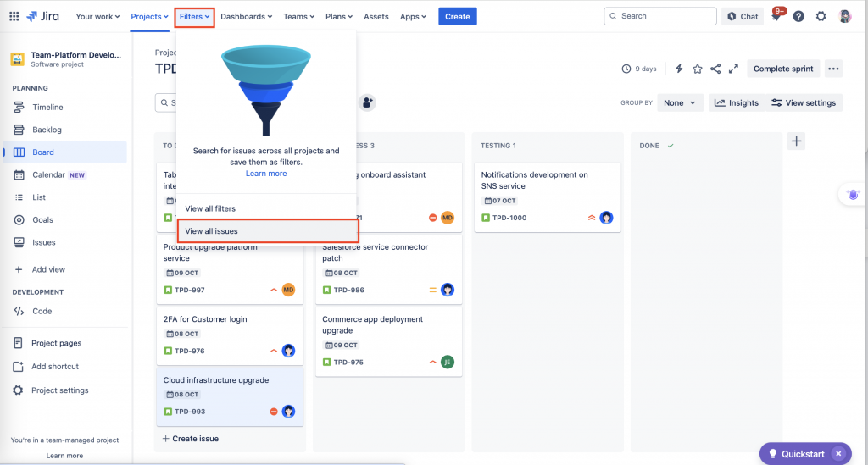The width and height of the screenshot is (868, 465).
Task: Open the Group by None dropdown
Action: (x=680, y=102)
